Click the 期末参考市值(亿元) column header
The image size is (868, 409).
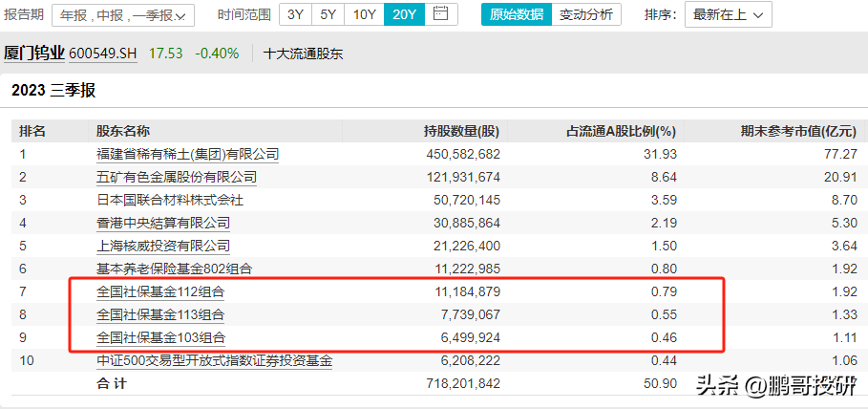tap(798, 131)
